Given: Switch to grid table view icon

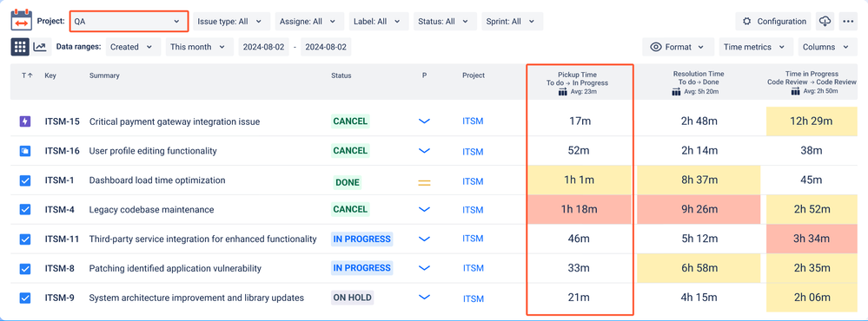Looking at the screenshot, I should pyautogui.click(x=21, y=47).
